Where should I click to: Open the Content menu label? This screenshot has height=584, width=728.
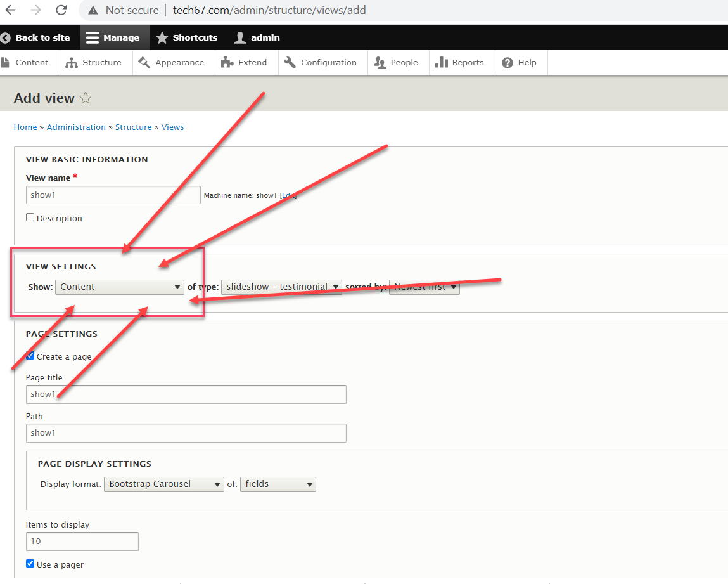click(x=32, y=63)
